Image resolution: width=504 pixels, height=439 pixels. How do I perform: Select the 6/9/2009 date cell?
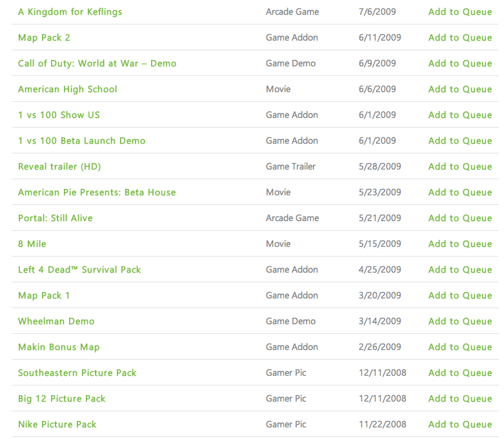pyautogui.click(x=378, y=63)
